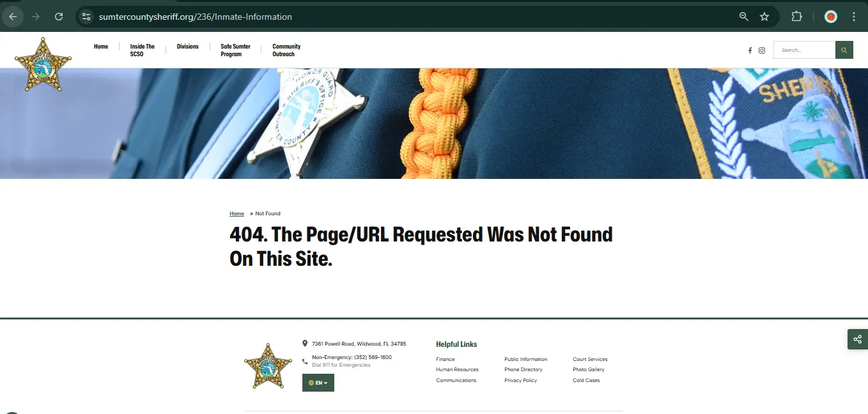Open the Community Outreach menu item
The width and height of the screenshot is (868, 414).
[286, 50]
